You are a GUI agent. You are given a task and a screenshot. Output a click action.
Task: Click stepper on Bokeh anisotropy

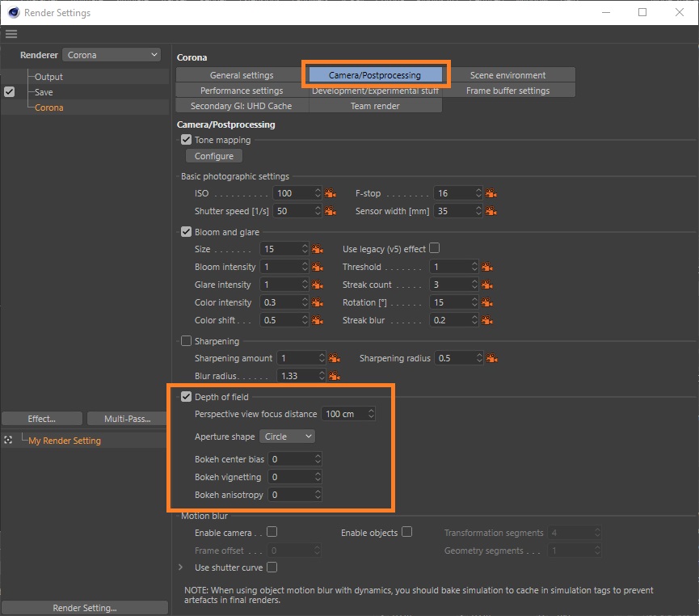[x=318, y=495]
